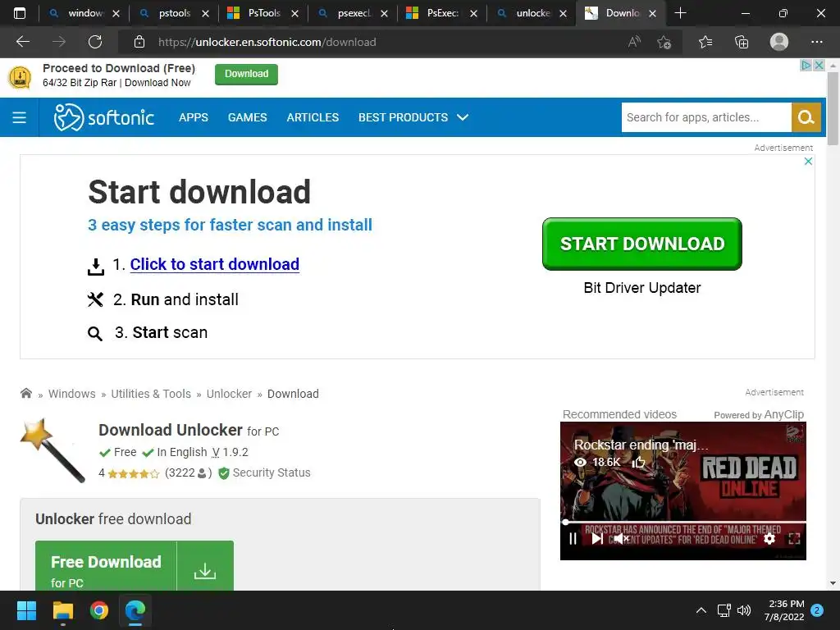
Task: Go back in the Edge browser
Action: 23,42
